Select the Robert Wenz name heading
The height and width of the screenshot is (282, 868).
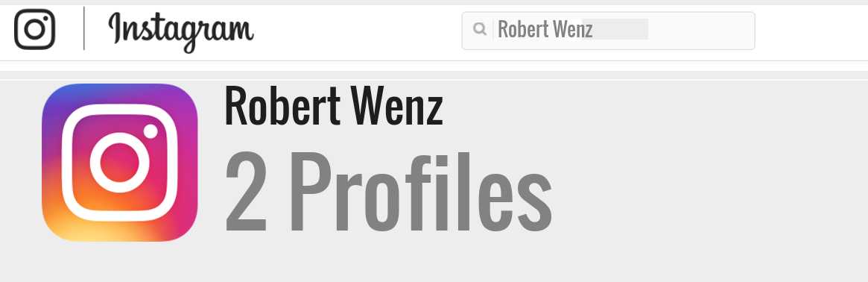point(334,107)
